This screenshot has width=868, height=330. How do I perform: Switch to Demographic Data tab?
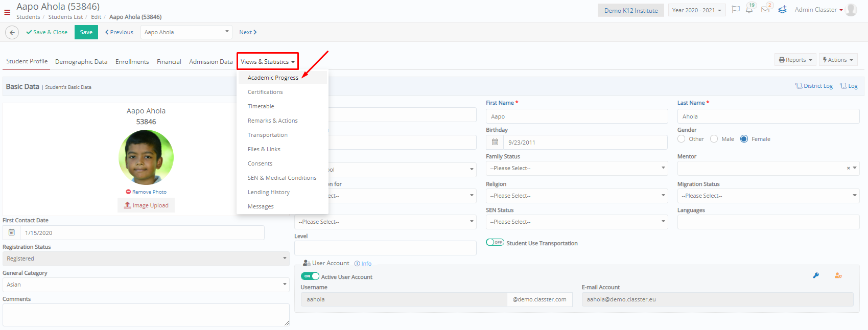(x=81, y=62)
